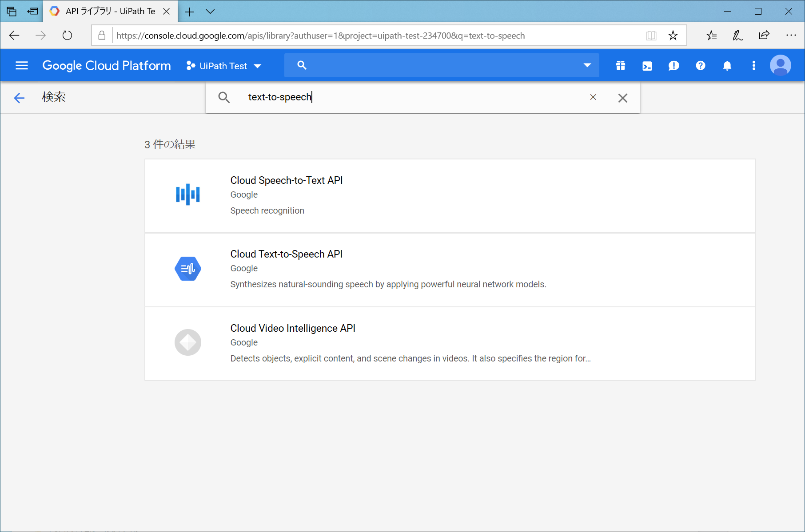Show tab previews chevron

click(210, 12)
